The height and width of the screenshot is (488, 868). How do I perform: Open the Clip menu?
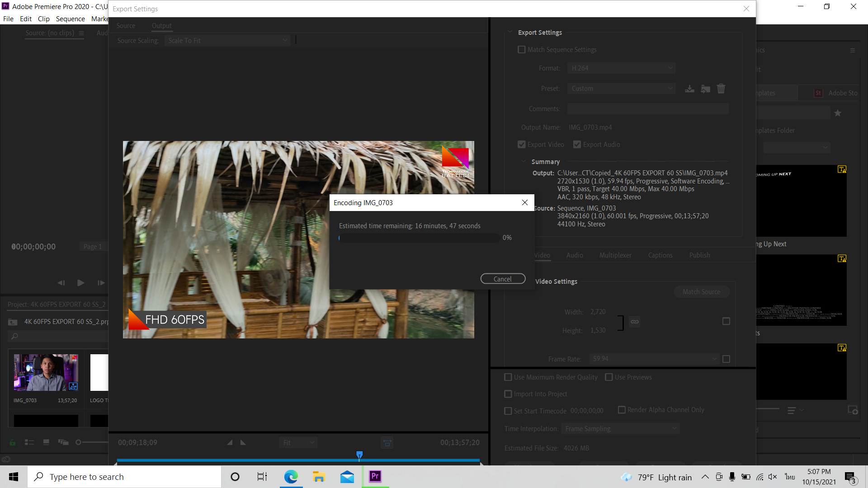pyautogui.click(x=43, y=19)
